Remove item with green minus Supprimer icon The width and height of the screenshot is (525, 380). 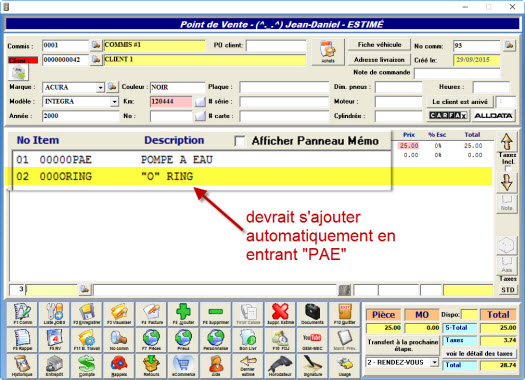click(216, 314)
